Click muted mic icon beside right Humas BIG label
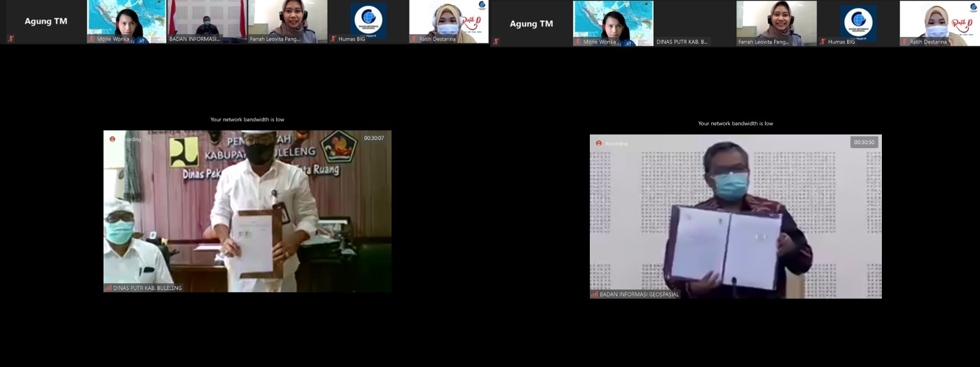Viewport: 980px width, 367px height. pyautogui.click(x=823, y=42)
